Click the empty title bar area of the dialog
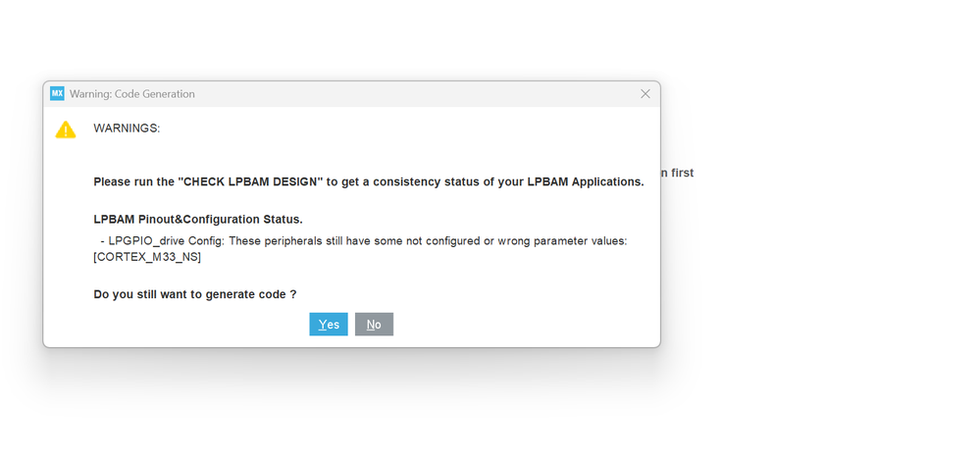Image resolution: width=980 pixels, height=459 pixels. pyautogui.click(x=412, y=94)
